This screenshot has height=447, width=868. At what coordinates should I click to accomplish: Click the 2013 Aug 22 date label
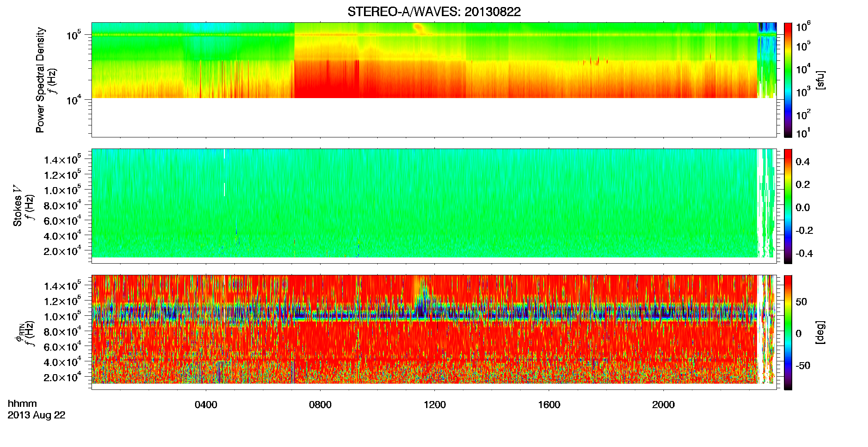point(36,415)
